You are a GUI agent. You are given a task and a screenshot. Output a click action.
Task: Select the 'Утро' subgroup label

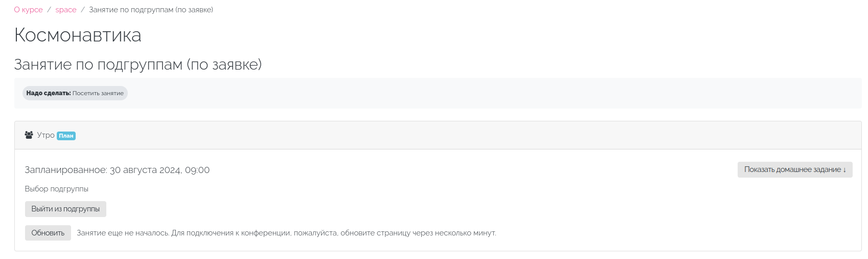(x=45, y=135)
